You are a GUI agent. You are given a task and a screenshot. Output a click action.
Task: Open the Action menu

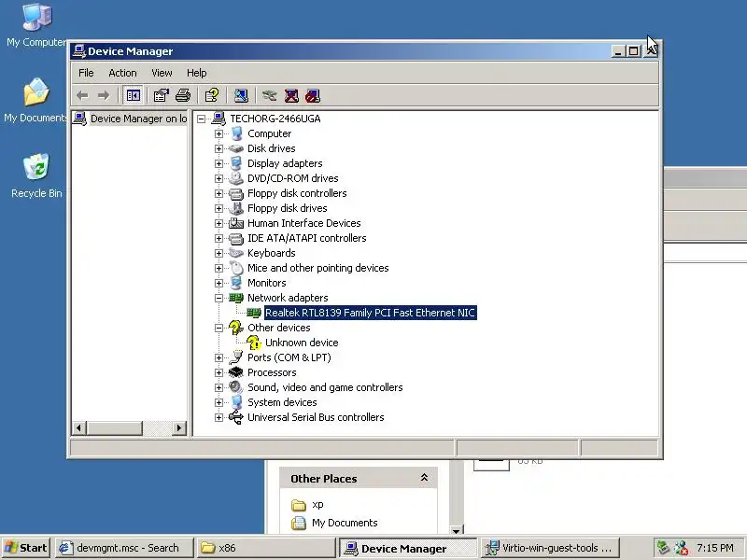tap(122, 73)
